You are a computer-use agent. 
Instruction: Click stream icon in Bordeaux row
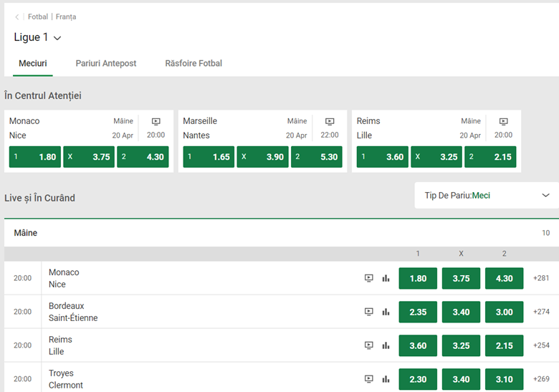[x=369, y=312]
